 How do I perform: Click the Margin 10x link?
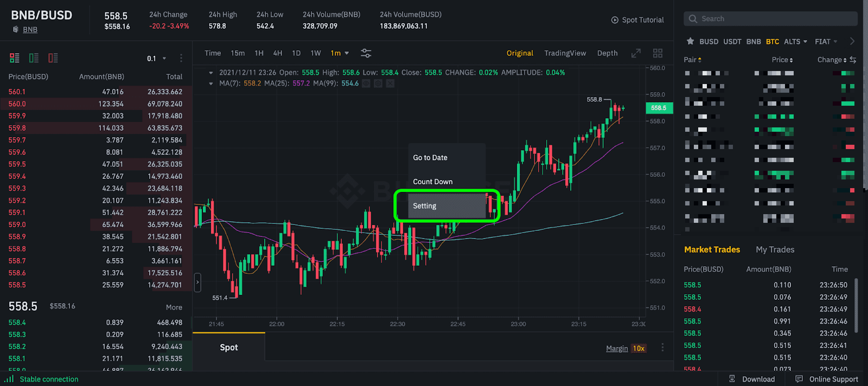[x=626, y=349]
